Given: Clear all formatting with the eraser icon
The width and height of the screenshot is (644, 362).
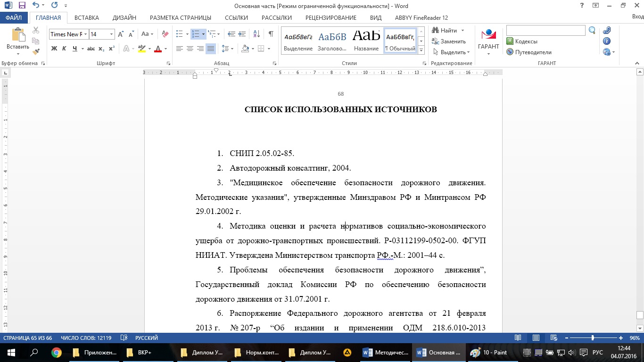Looking at the screenshot, I should pyautogui.click(x=165, y=34).
